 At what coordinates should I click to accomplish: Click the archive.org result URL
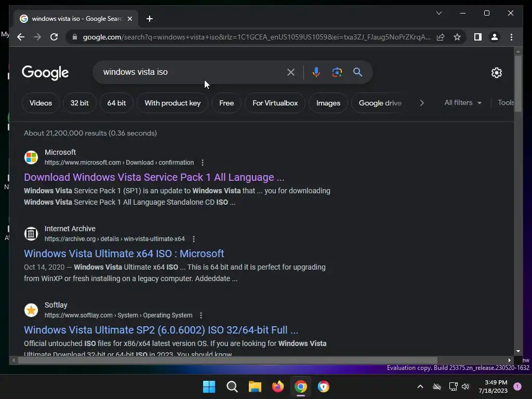[x=115, y=239]
